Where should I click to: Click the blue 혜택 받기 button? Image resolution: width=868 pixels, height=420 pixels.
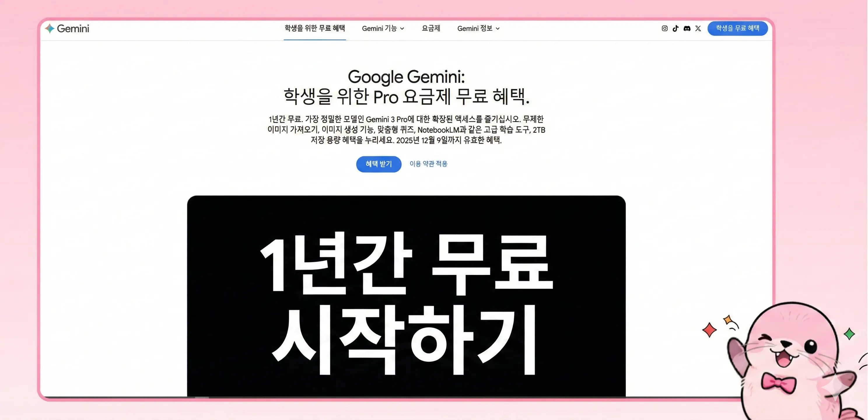(x=378, y=164)
